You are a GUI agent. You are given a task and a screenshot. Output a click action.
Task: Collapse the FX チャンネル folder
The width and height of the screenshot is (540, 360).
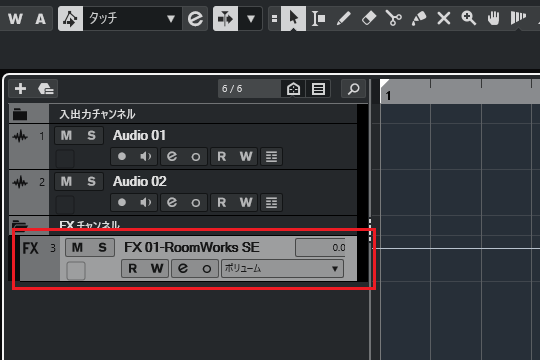tap(20, 225)
